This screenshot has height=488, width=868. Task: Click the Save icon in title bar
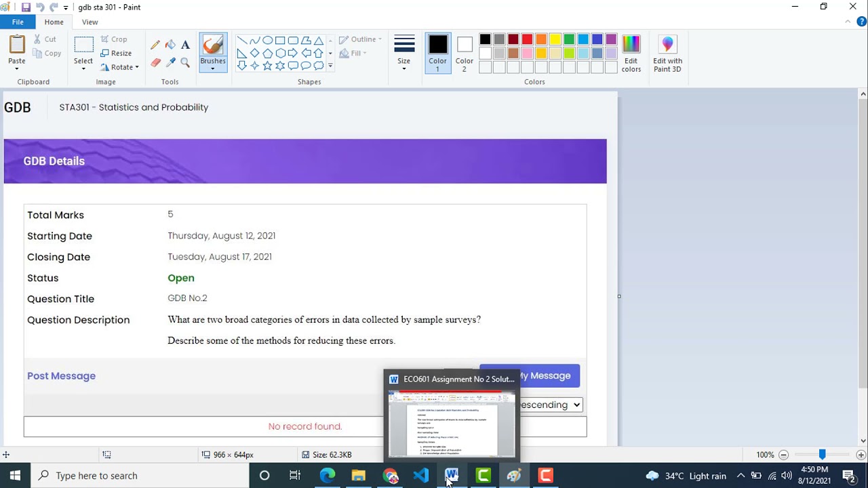tap(26, 7)
